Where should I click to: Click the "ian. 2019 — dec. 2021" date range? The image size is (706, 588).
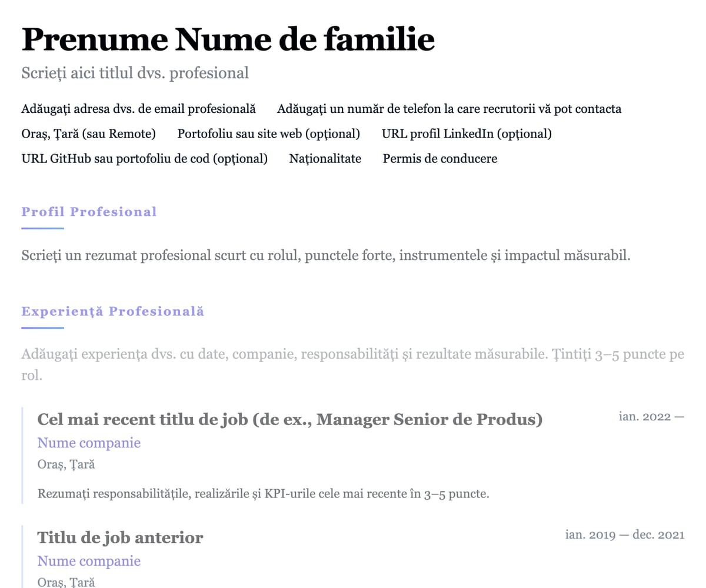pos(624,534)
